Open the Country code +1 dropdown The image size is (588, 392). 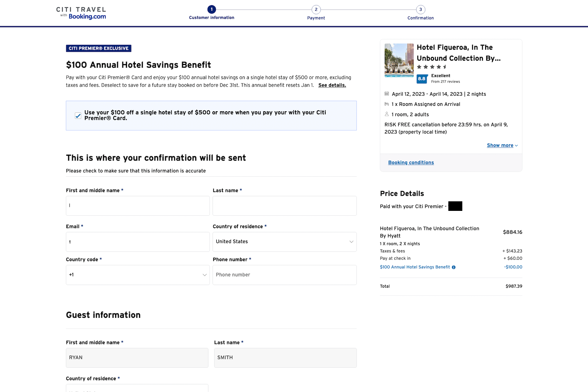pos(138,275)
